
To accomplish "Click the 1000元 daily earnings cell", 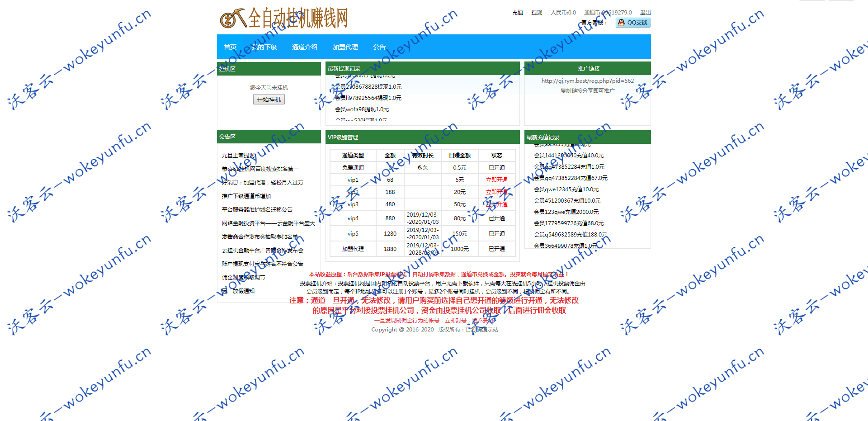I will click(460, 249).
